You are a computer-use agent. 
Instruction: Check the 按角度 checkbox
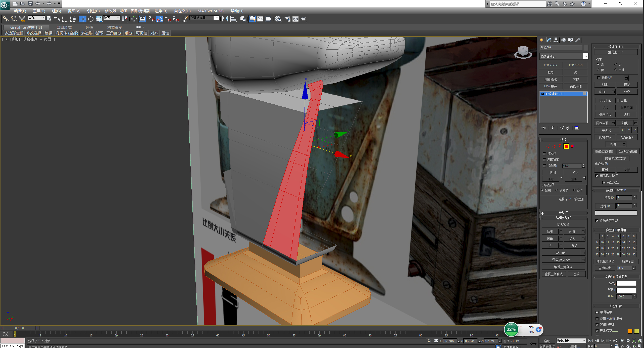544,166
